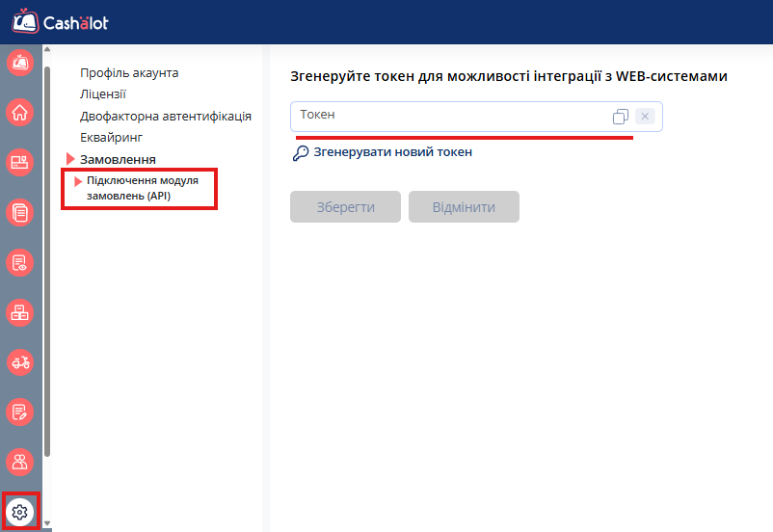The width and height of the screenshot is (773, 532).
Task: Select Підключення модуля замовлень (API)
Action: click(x=143, y=188)
